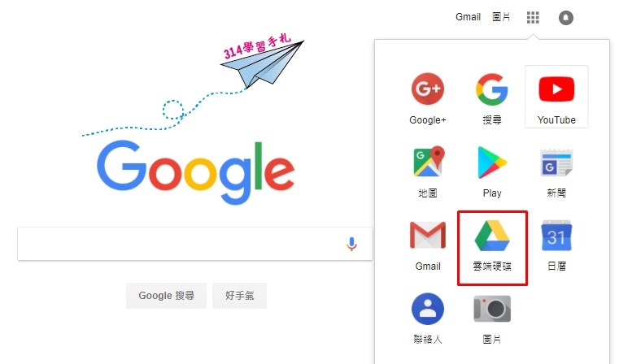Launch YouTube from the apps panel
Viewport: 619px width, 364px height.
pyautogui.click(x=556, y=89)
